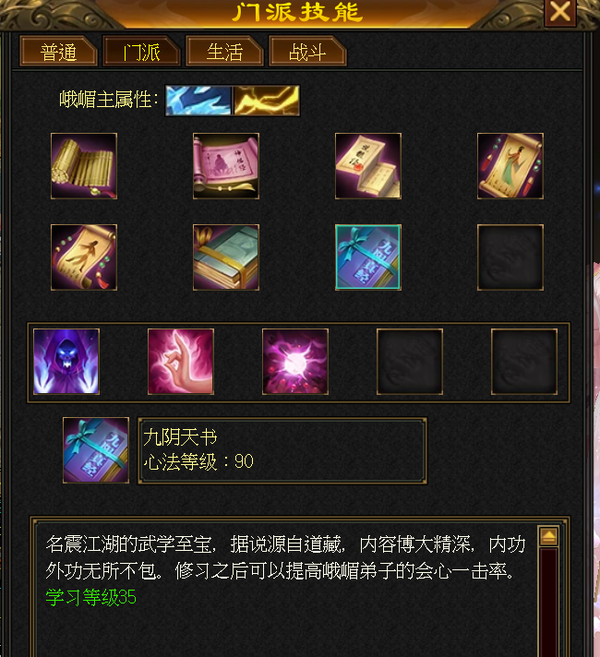
Task: Switch to the 普通 tab
Action: 59,52
